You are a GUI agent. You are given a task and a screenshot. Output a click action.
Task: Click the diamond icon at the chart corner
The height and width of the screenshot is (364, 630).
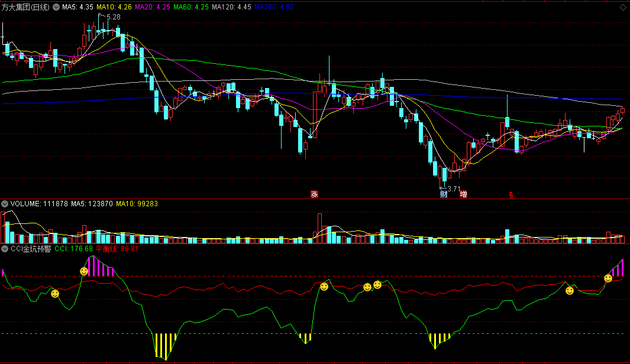[623, 7]
